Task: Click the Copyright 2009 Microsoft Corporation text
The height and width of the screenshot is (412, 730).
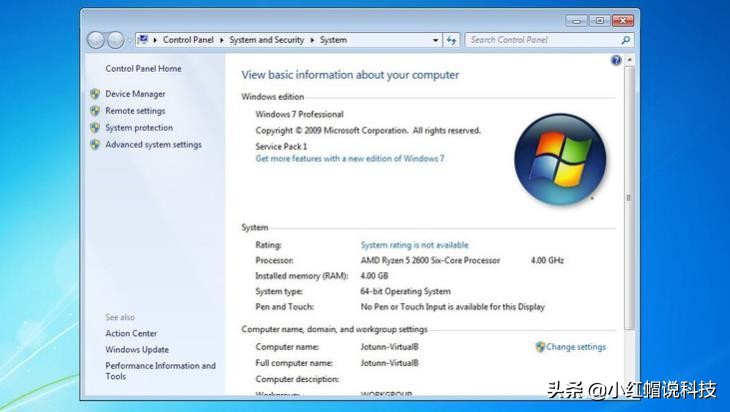Action: click(368, 130)
